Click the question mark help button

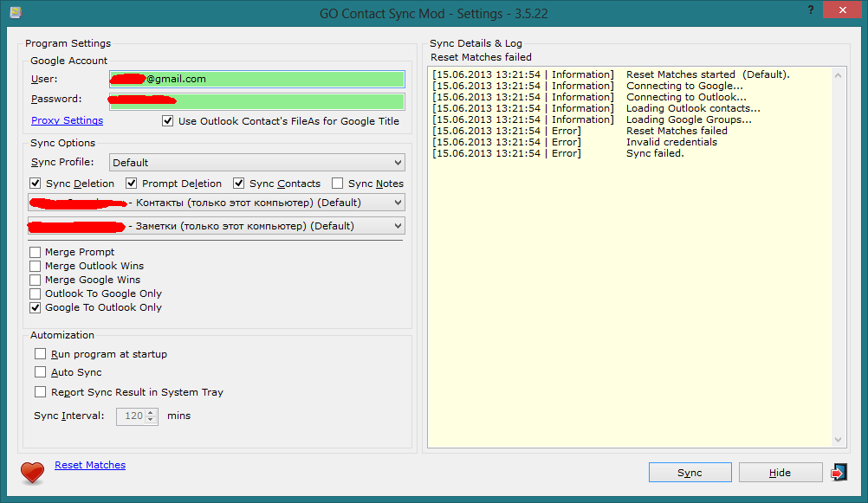pyautogui.click(x=811, y=10)
